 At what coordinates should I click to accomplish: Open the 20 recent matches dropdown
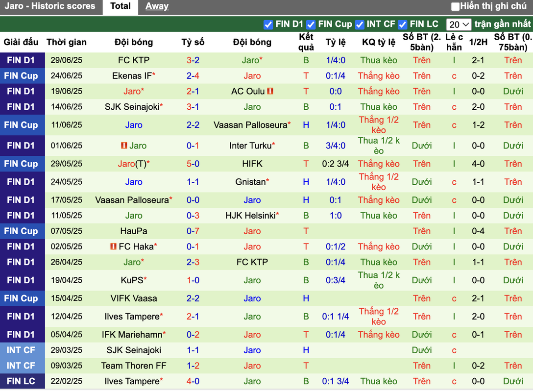459,24
